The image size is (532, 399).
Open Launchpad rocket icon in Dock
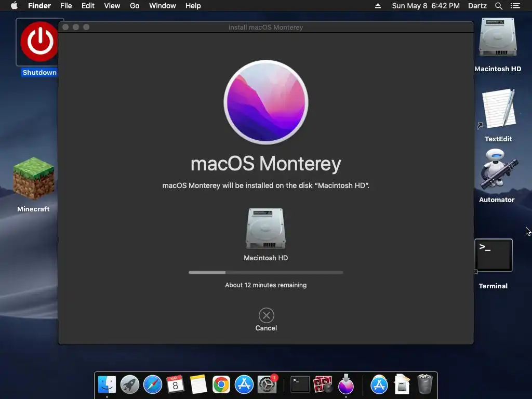[x=129, y=384]
